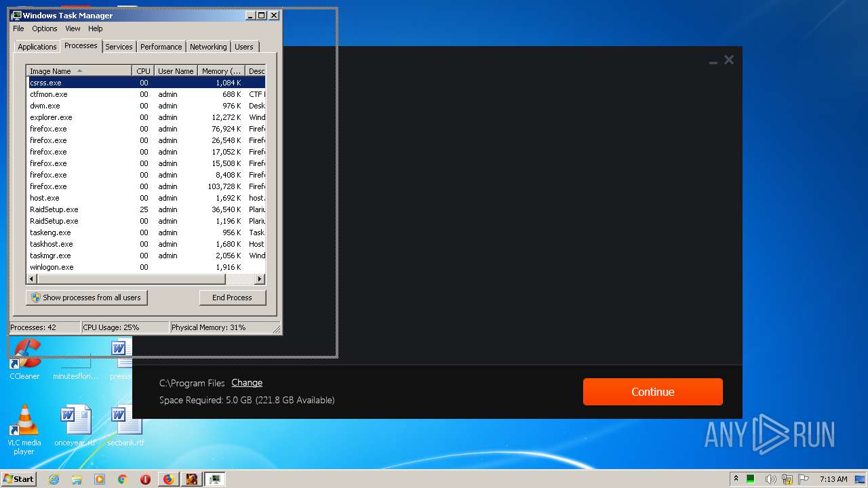The width and height of the screenshot is (868, 488).
Task: Open the View menu in Task Manager
Action: (73, 28)
